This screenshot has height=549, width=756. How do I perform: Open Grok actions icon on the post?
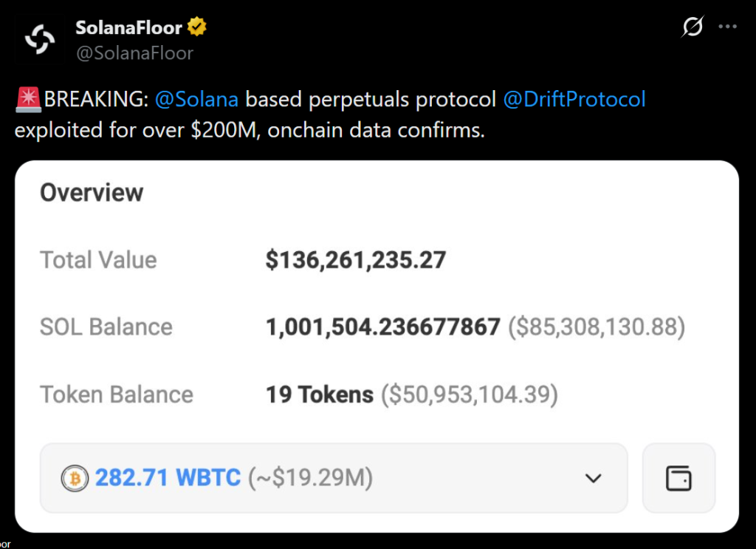tap(693, 27)
